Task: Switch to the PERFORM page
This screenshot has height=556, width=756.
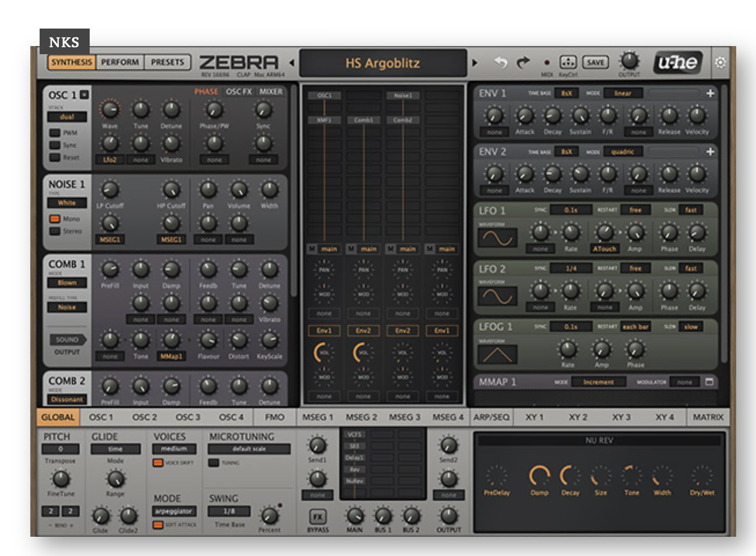Action: pos(120,62)
